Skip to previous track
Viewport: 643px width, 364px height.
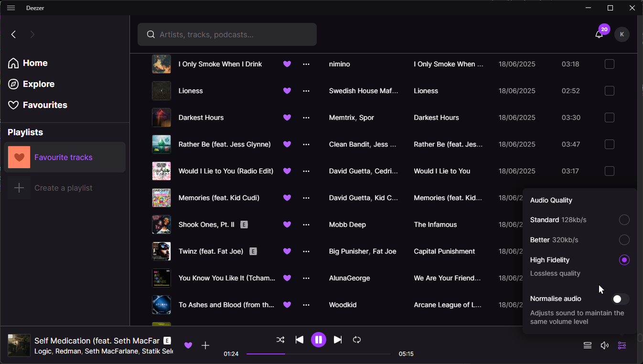click(x=300, y=340)
